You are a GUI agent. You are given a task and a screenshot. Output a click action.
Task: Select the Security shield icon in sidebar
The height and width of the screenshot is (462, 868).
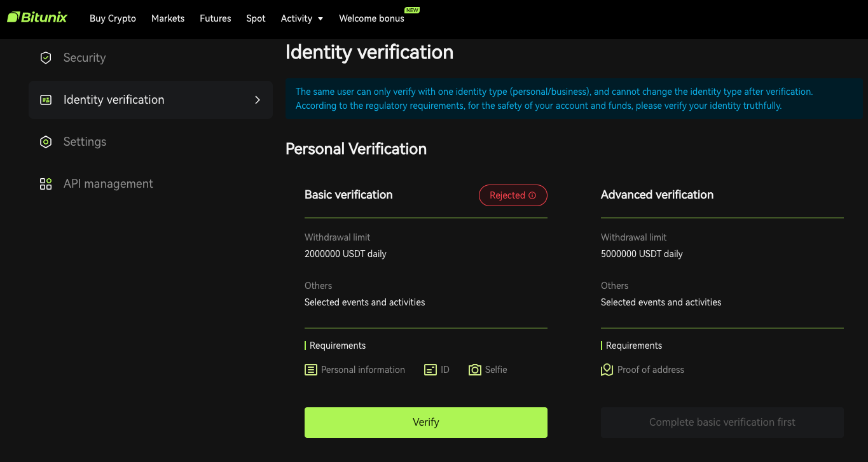pyautogui.click(x=45, y=57)
